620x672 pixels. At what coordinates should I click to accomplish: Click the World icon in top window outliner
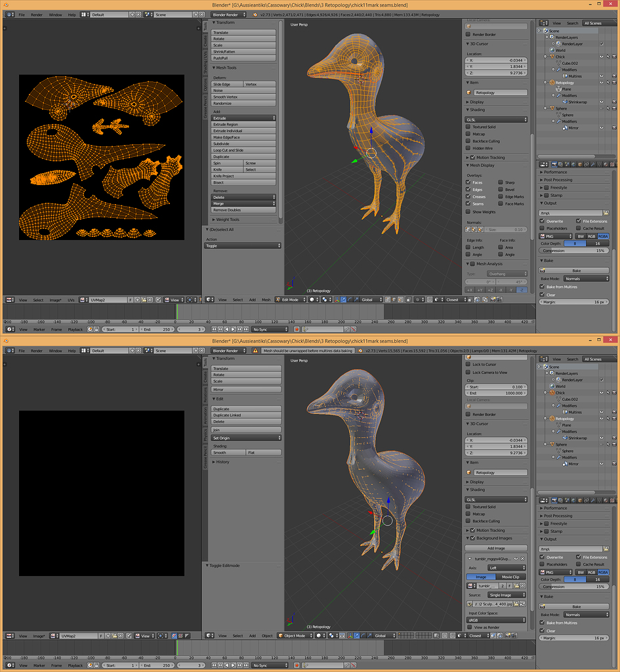552,50
